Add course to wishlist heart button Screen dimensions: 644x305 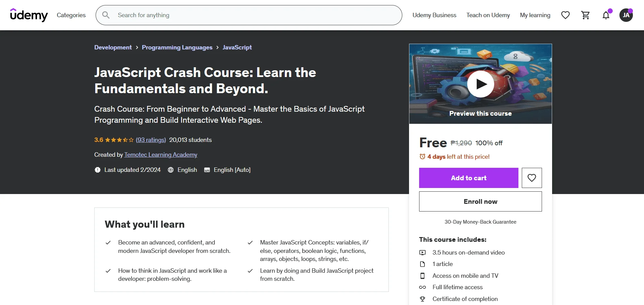[x=532, y=178]
